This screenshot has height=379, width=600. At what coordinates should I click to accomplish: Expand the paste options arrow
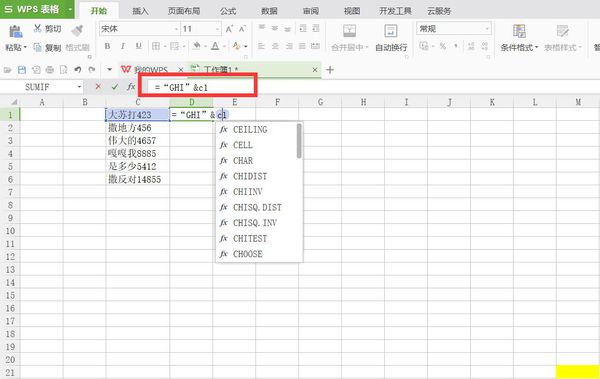[25, 47]
